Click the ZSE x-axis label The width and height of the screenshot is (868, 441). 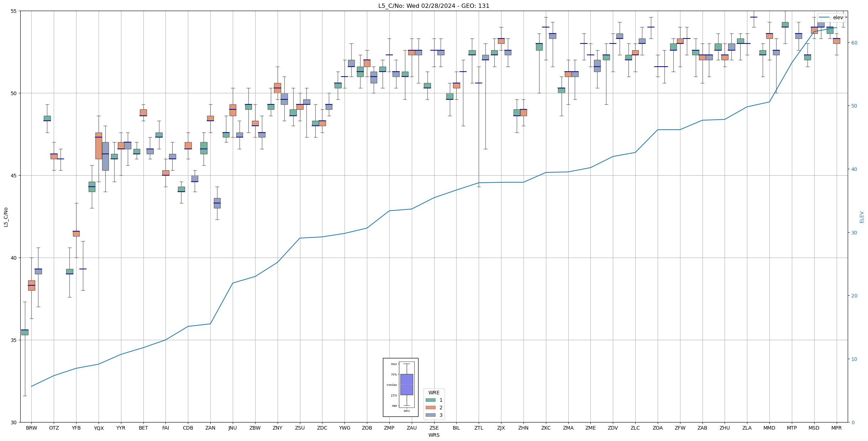tap(434, 428)
